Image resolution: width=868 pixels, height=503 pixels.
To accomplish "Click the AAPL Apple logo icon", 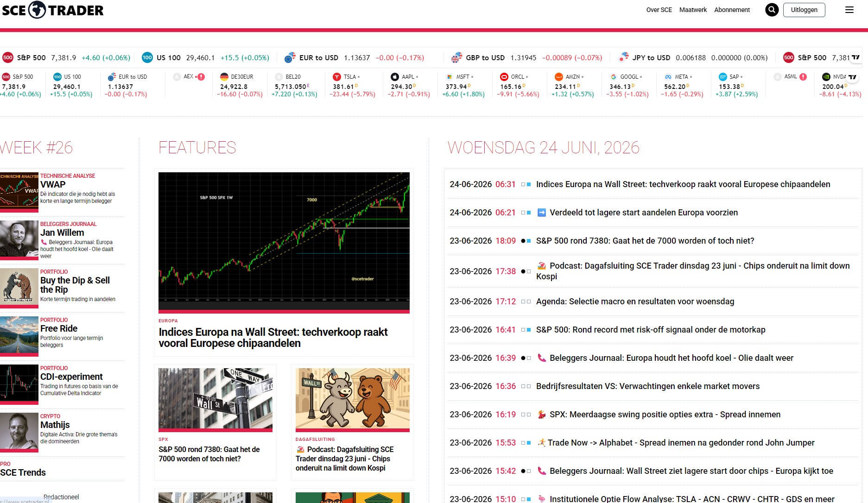I will pyautogui.click(x=395, y=77).
